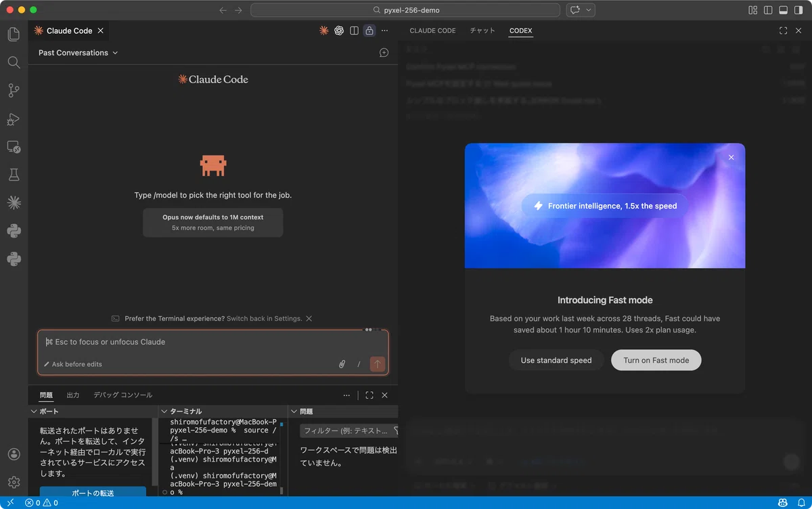Screen dimensions: 812x509
Task: Open the Testing flask view
Action: [x=14, y=175]
